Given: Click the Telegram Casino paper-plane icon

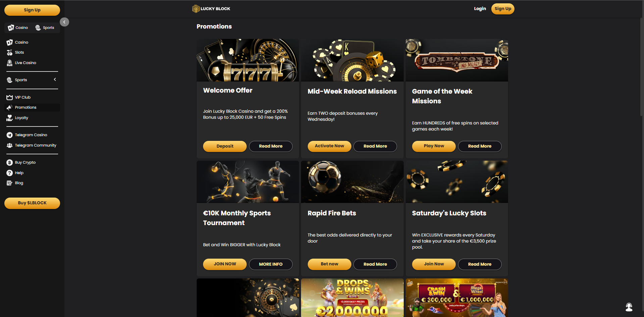Looking at the screenshot, I should pyautogui.click(x=9, y=135).
